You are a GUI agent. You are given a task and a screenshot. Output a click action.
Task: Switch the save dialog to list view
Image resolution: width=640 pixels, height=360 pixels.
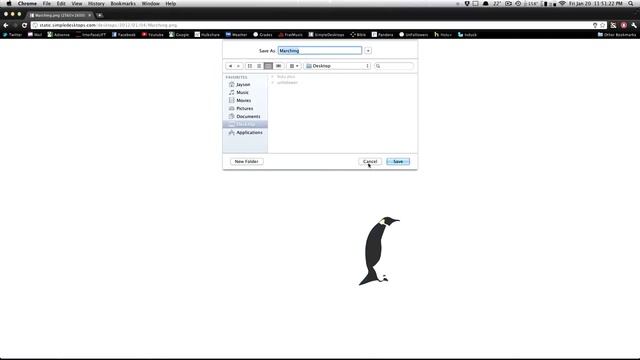259,66
